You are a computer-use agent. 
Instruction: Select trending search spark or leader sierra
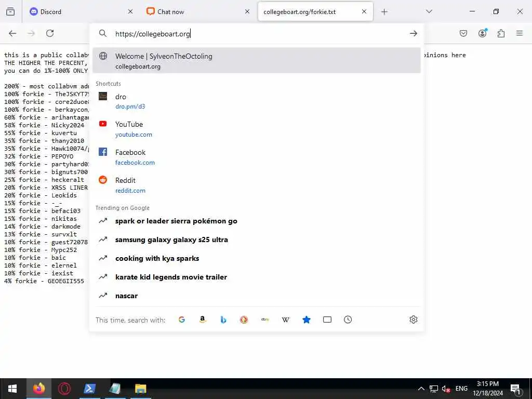point(257,221)
